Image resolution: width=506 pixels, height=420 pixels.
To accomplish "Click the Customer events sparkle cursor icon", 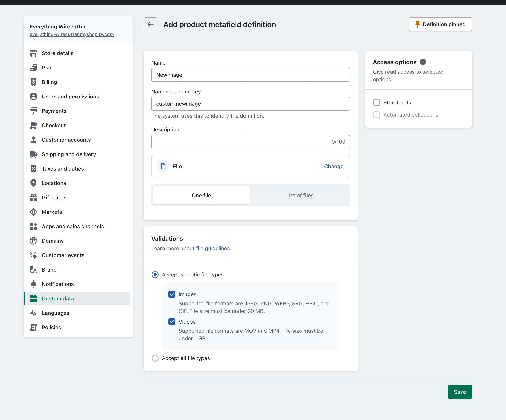I will tap(33, 255).
